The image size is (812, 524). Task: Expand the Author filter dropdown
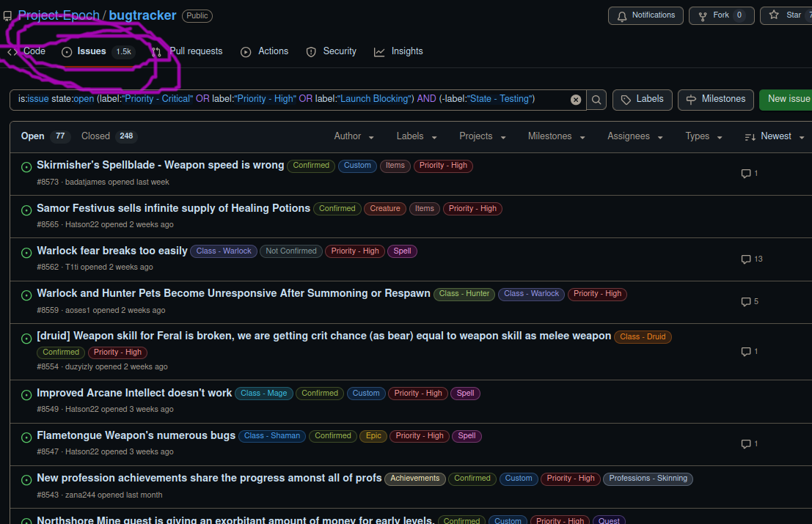click(354, 136)
